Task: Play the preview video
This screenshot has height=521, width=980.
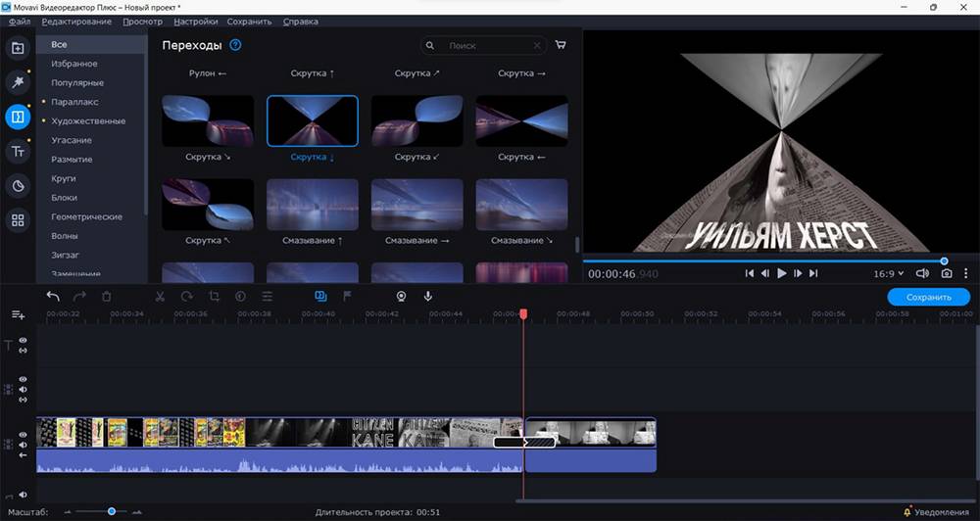Action: [781, 273]
